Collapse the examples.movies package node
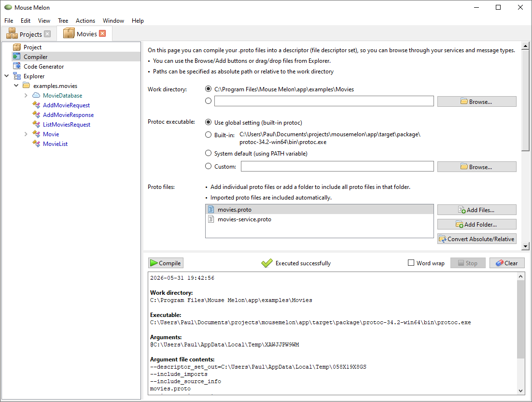 16,86
